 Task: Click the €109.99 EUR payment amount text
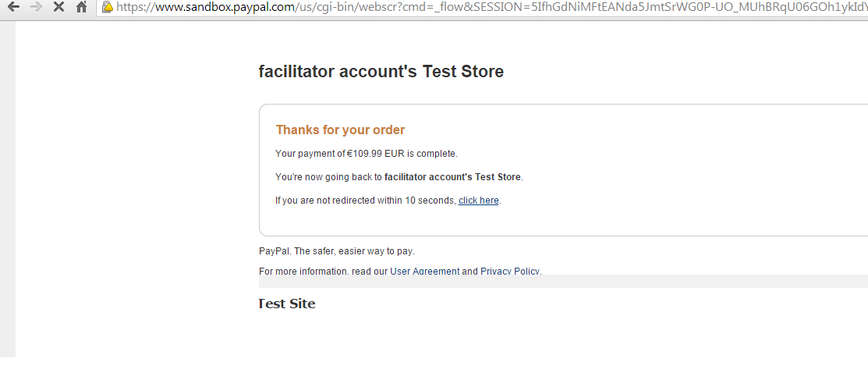[x=376, y=154]
